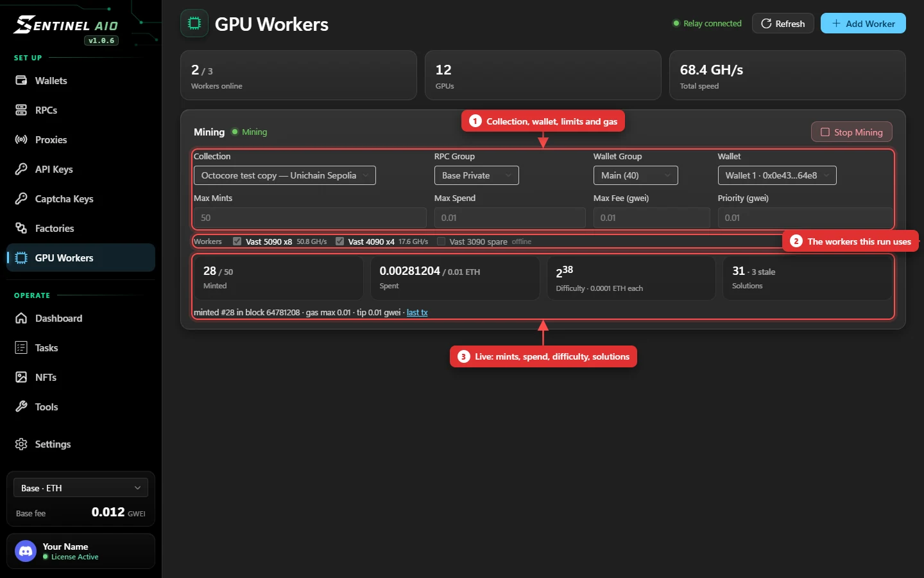Expand the Wallet Group Main (40) dropdown
924x578 pixels.
pos(636,175)
